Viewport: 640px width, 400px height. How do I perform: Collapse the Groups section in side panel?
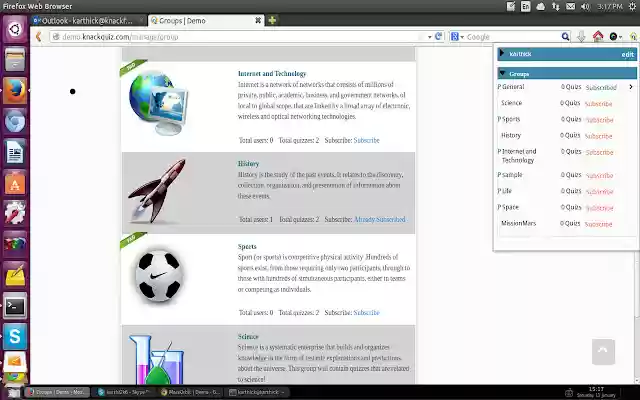(502, 73)
